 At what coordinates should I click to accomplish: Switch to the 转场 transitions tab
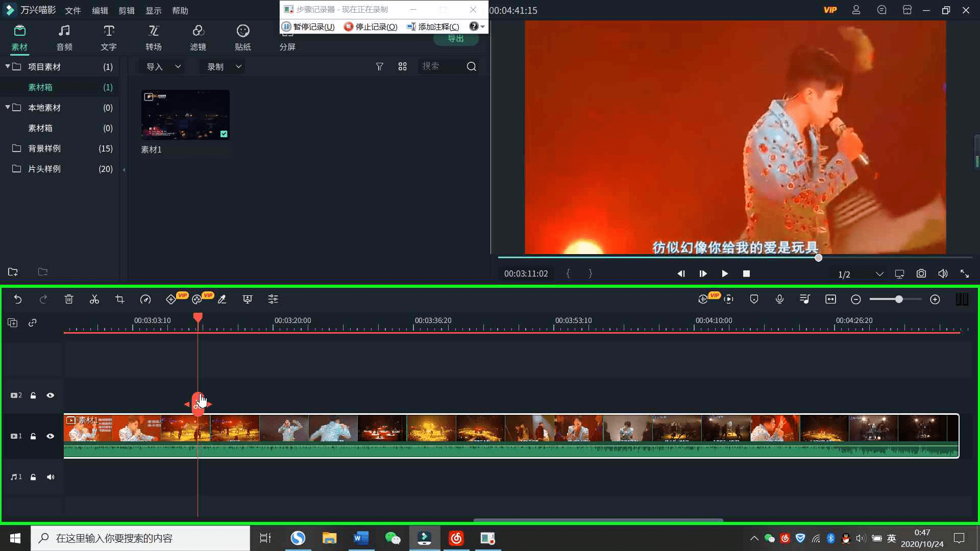tap(153, 38)
